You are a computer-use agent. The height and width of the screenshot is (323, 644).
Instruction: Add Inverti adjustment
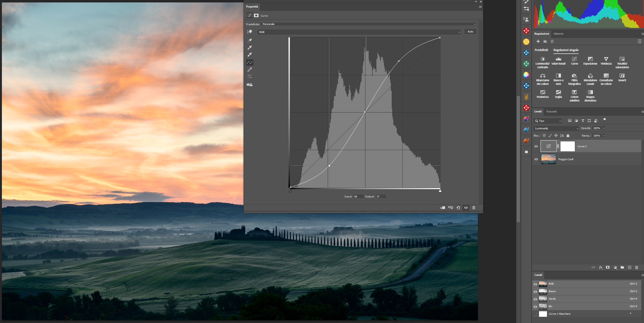(x=622, y=77)
